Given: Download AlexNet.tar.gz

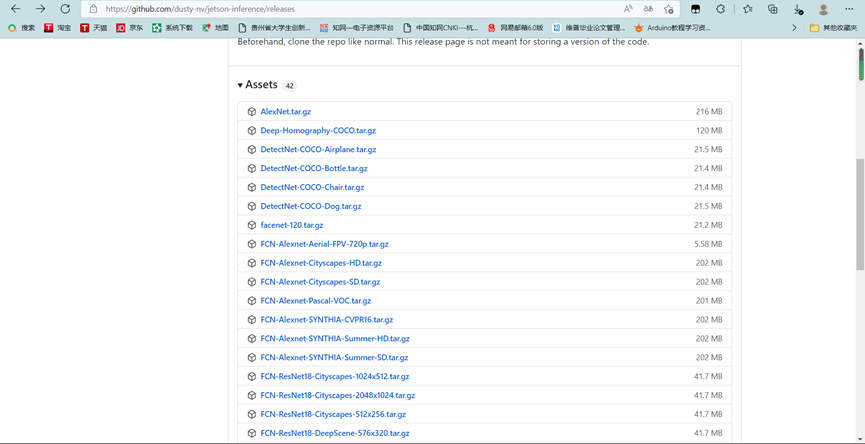Looking at the screenshot, I should pyautogui.click(x=286, y=111).
